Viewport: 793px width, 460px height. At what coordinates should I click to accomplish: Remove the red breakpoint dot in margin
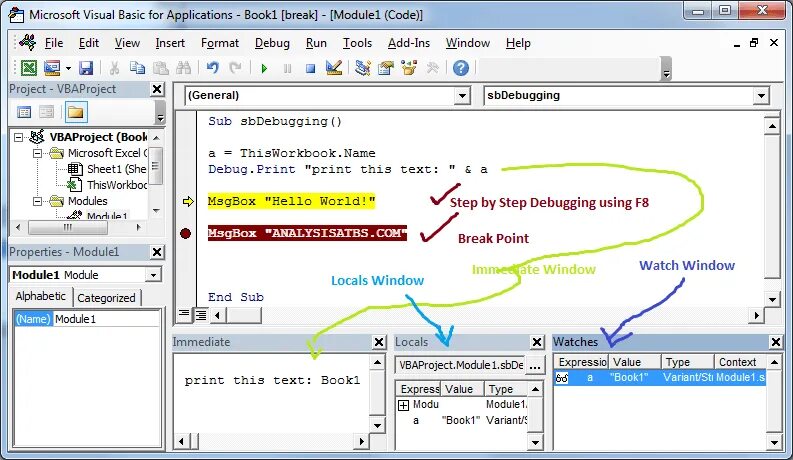[186, 233]
